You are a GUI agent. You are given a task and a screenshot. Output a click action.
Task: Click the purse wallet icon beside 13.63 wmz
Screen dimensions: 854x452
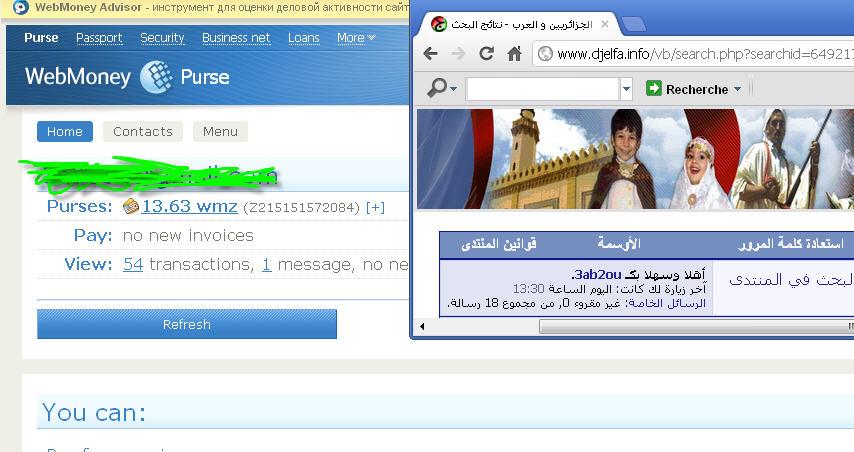coord(131,206)
